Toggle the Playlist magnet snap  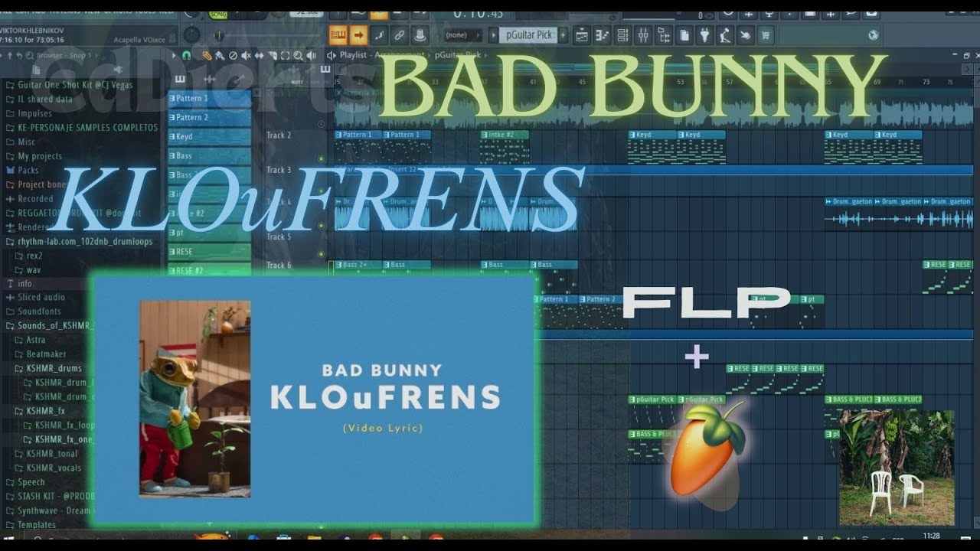coord(186,56)
